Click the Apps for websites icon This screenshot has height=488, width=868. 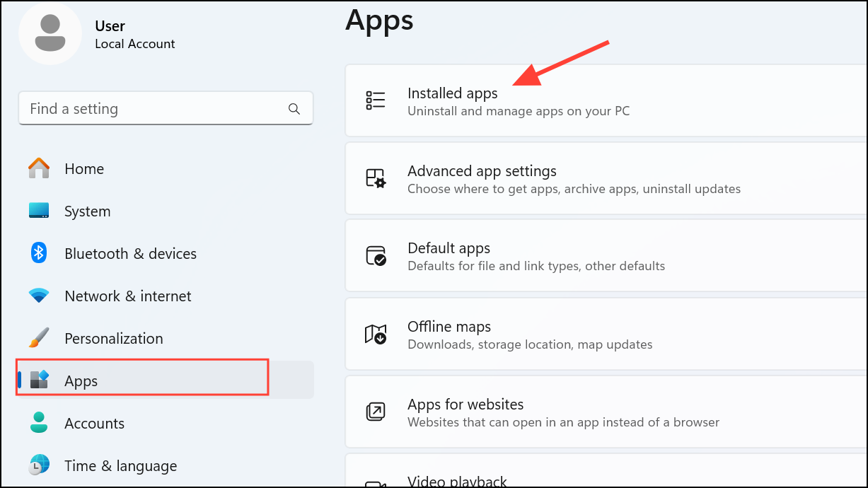click(376, 412)
